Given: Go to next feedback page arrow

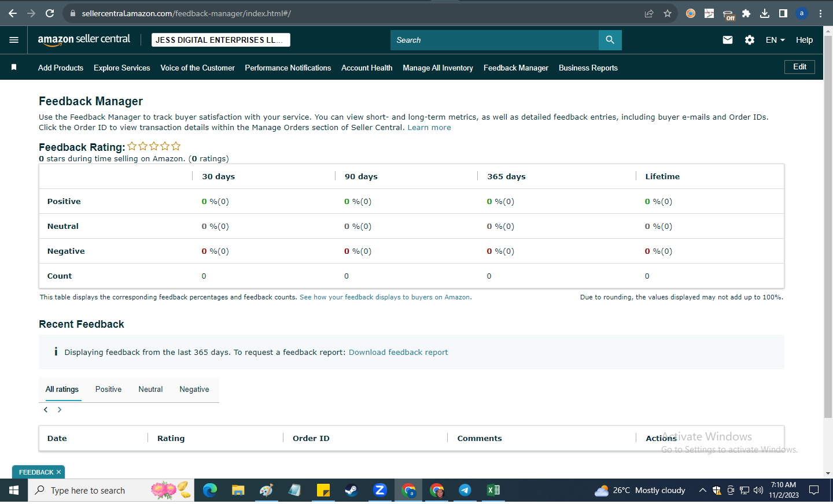Looking at the screenshot, I should 59,410.
